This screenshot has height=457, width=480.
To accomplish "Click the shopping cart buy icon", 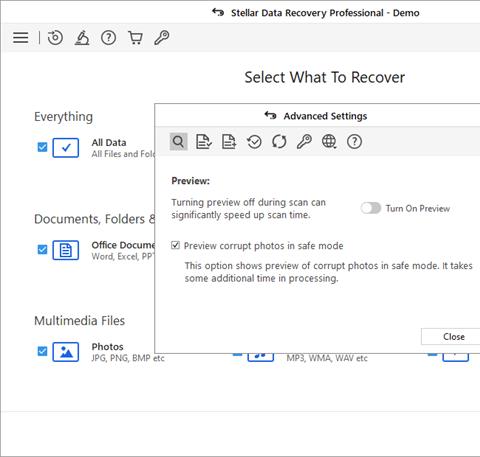I will [x=135, y=38].
